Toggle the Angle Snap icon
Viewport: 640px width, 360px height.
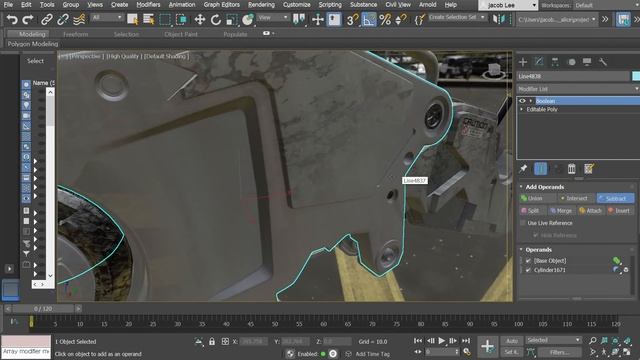click(x=369, y=19)
